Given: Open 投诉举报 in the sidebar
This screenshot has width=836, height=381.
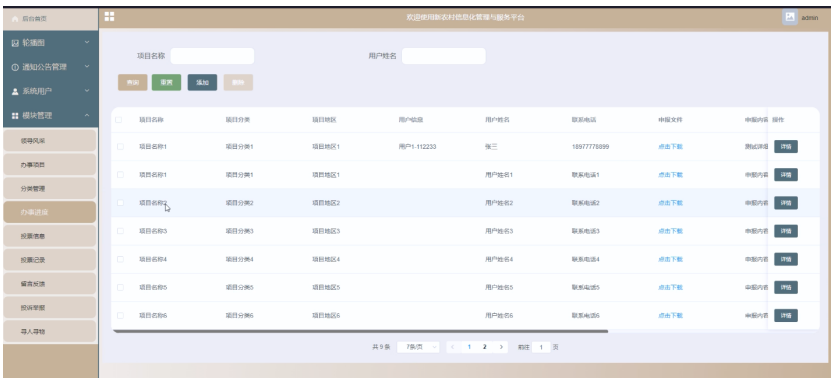Looking at the screenshot, I should [x=50, y=307].
